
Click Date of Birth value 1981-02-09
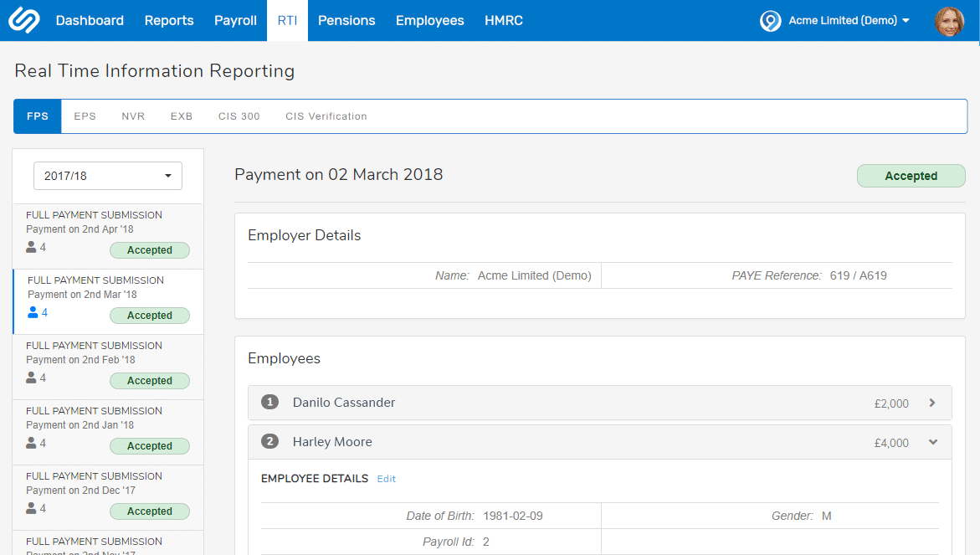512,516
